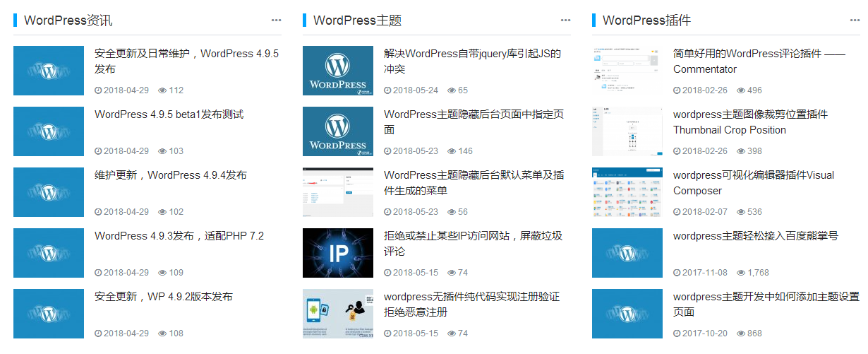Screen dimensions: 868x354
Task: Click thumbnail of Thumbnail Crop Position article
Action: tap(627, 131)
